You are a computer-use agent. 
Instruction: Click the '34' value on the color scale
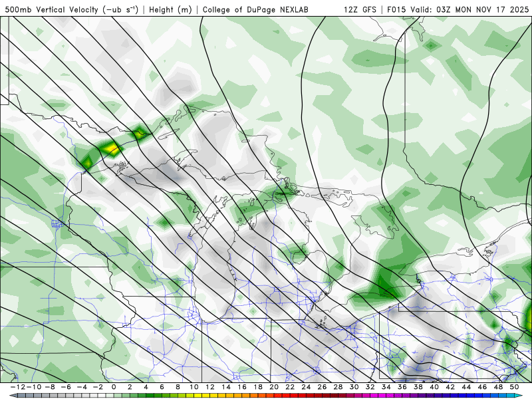coord(386,387)
